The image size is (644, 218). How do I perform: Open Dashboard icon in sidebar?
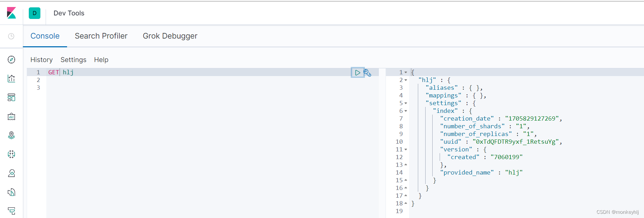click(x=11, y=97)
